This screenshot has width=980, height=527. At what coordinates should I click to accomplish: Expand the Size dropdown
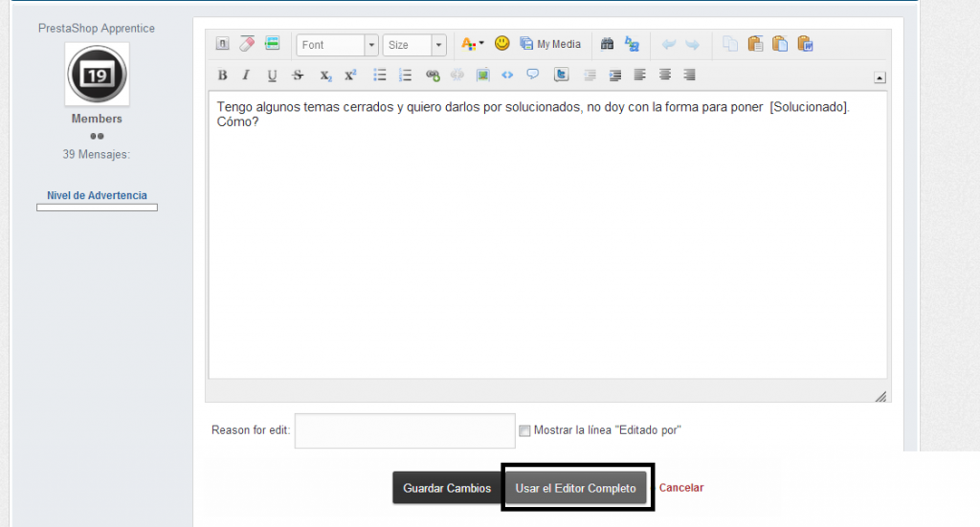coord(414,45)
